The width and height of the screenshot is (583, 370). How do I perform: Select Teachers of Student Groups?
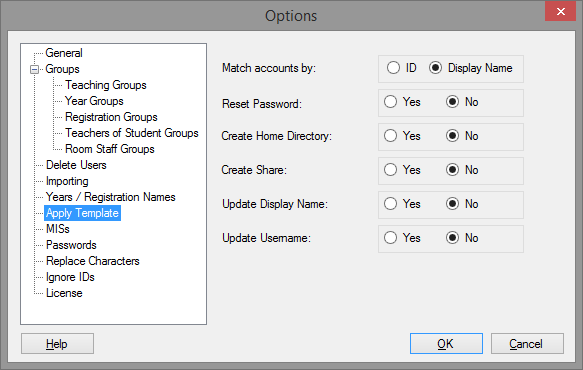(x=132, y=133)
